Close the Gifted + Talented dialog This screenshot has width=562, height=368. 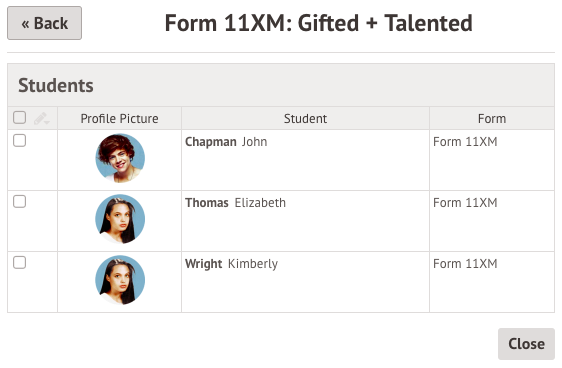[x=526, y=344]
